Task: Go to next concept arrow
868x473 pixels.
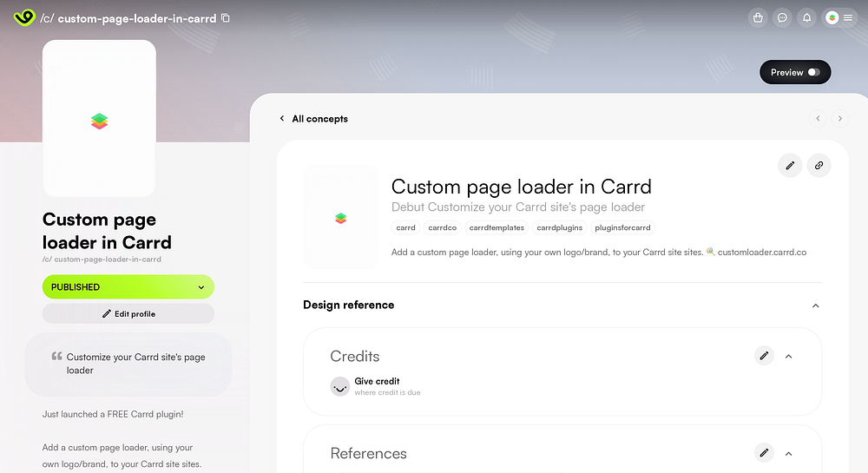Action: click(839, 118)
